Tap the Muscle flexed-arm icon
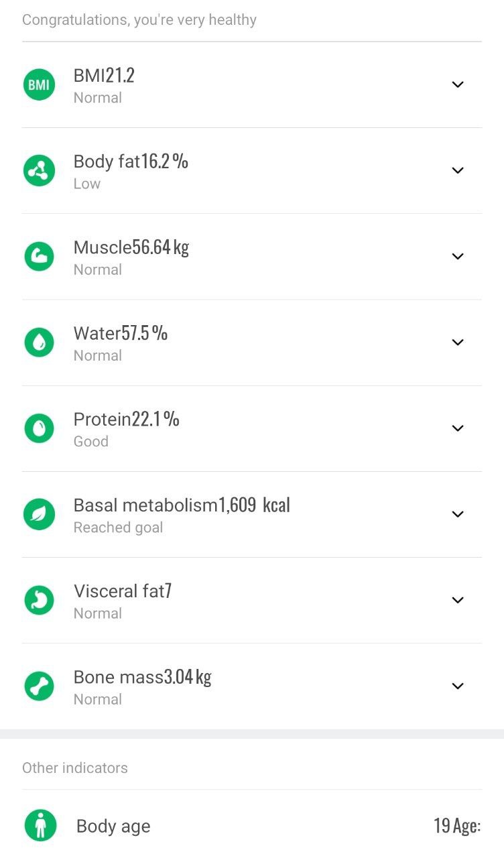The width and height of the screenshot is (504, 858). (x=39, y=257)
